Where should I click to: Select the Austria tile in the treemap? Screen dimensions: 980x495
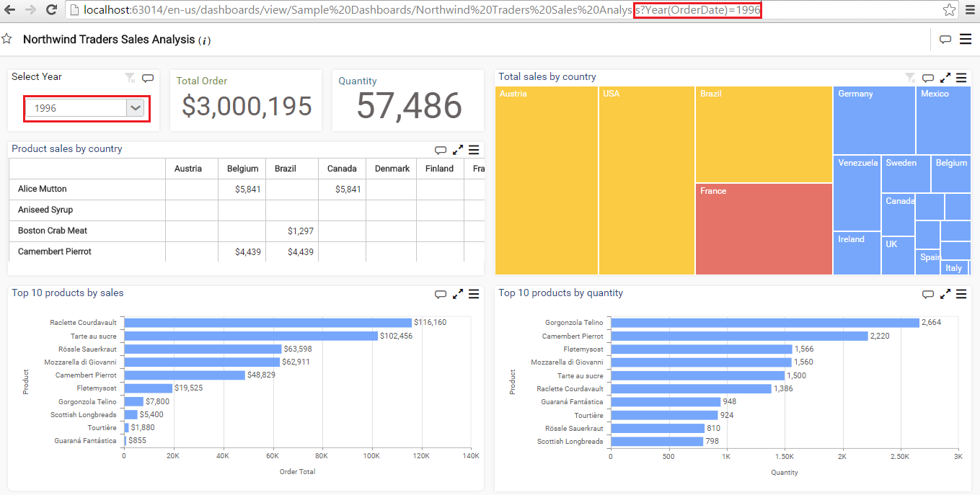click(x=547, y=180)
